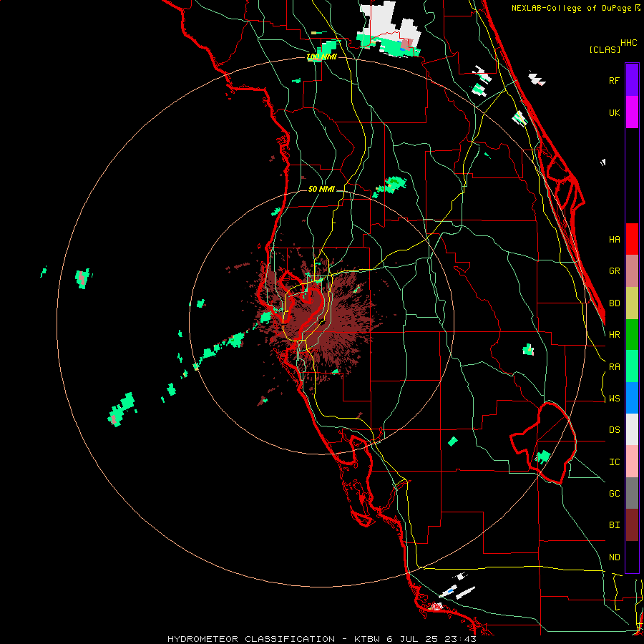Click the RF legend label
The height and width of the screenshot is (644, 644).
coord(615,80)
